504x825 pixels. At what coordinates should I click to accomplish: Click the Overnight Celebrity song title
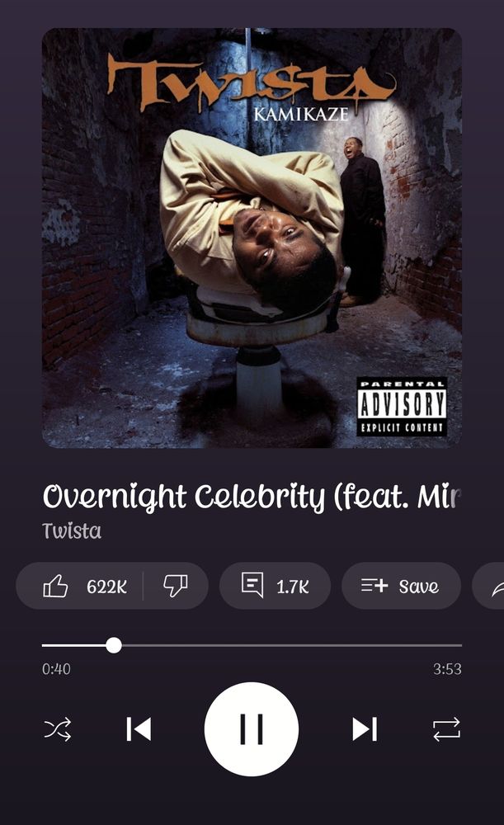pyautogui.click(x=252, y=497)
